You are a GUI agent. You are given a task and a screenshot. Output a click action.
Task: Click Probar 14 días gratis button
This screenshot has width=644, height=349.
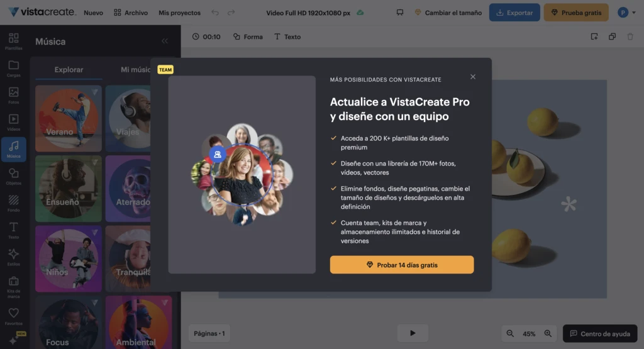[x=402, y=265]
